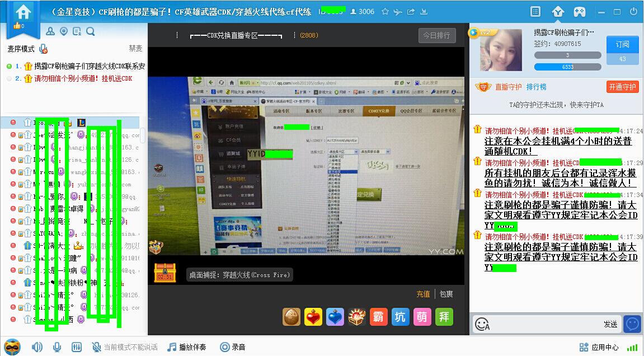Open the channel notice list icon

pyautogui.click(x=77, y=31)
